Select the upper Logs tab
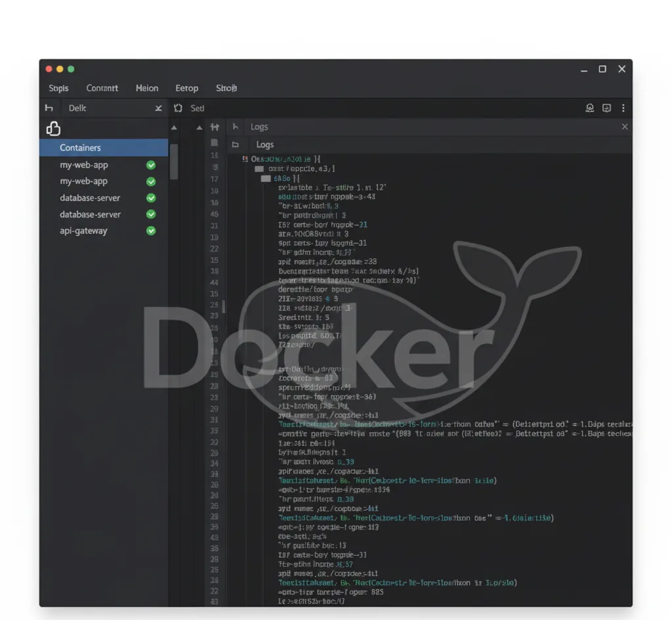The image size is (672, 620). pyautogui.click(x=259, y=127)
